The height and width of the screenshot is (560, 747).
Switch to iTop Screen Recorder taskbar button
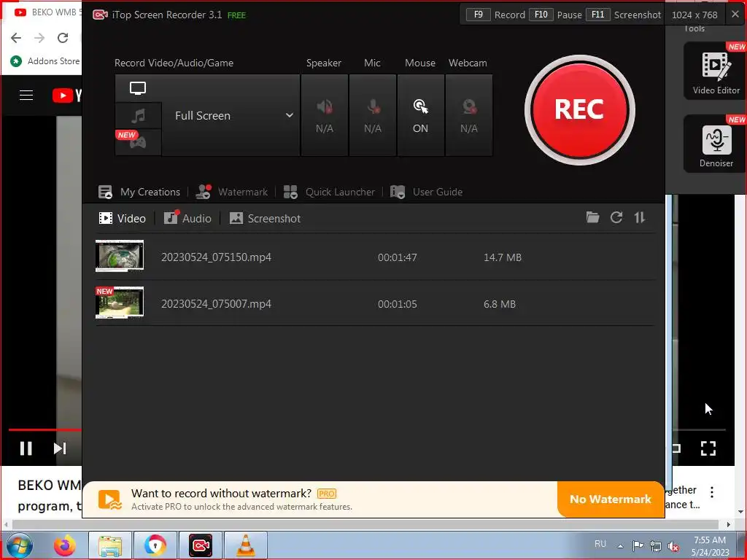201,545
